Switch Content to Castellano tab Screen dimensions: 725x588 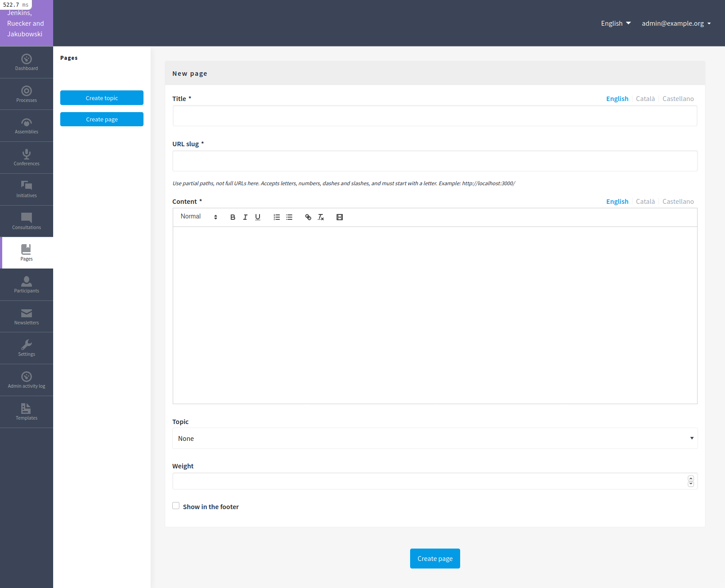pyautogui.click(x=678, y=202)
